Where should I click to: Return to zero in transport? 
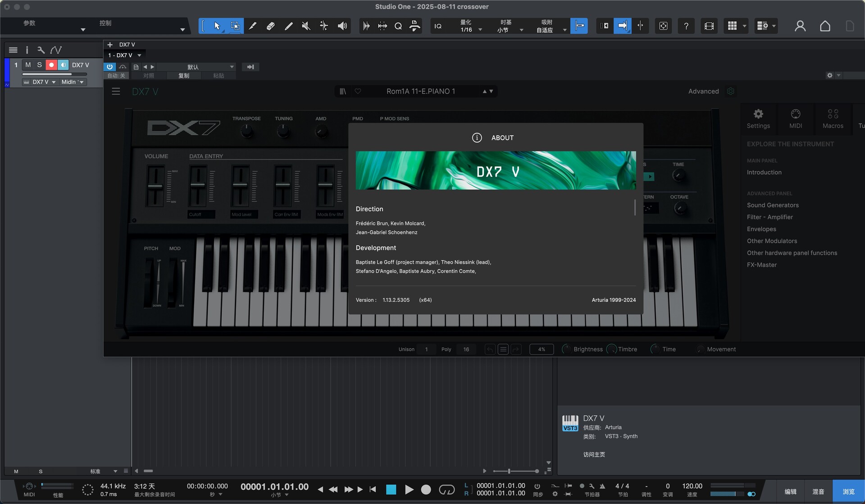(373, 489)
